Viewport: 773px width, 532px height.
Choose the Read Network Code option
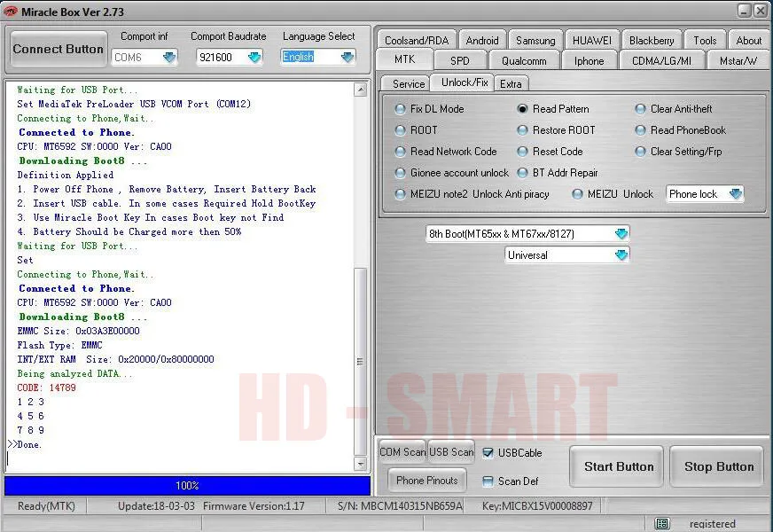[401, 152]
